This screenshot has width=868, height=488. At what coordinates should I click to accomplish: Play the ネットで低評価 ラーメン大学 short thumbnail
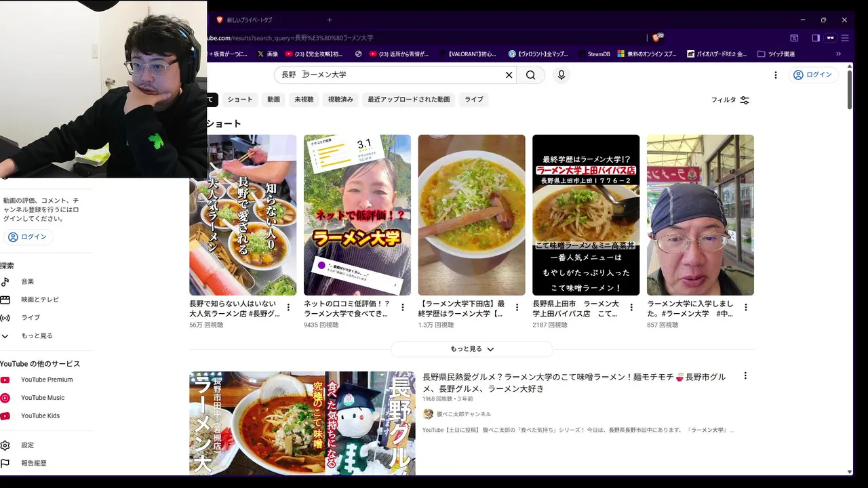tap(357, 215)
